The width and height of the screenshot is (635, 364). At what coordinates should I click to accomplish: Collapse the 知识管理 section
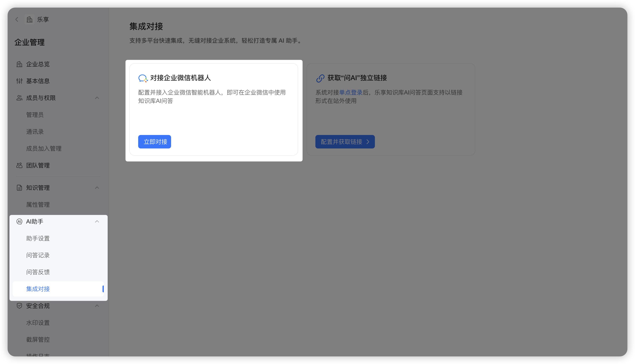coord(97,188)
